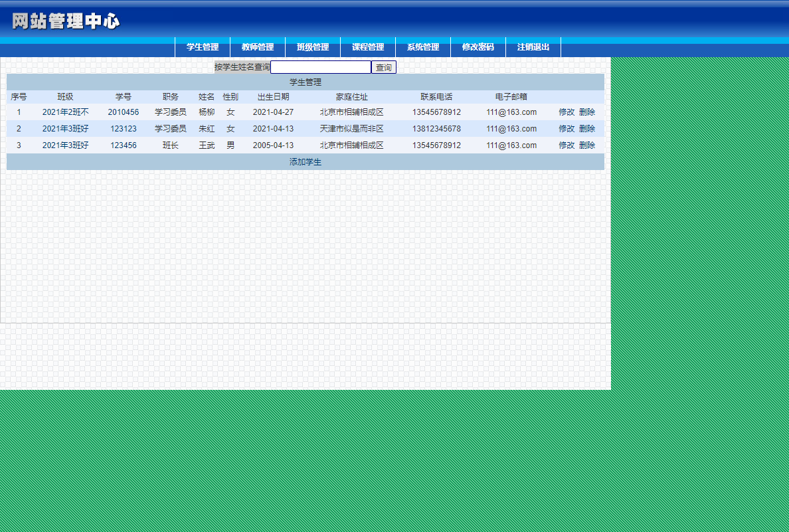The width and height of the screenshot is (789, 532).
Task: Go to 修改密码 in navigation bar
Action: click(478, 46)
